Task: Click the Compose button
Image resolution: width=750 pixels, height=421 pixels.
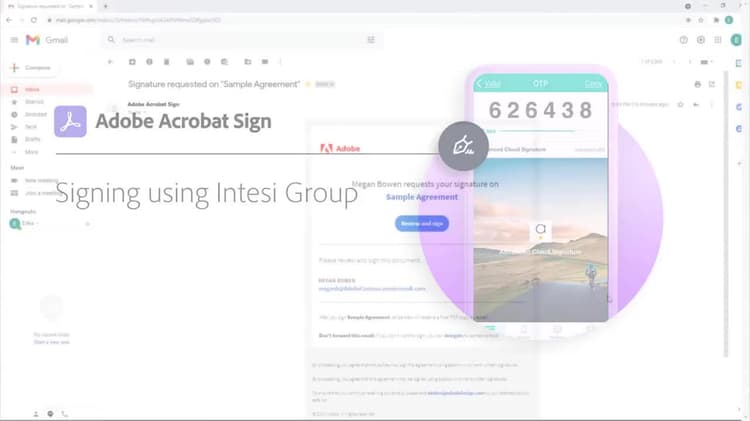Action: [31, 68]
